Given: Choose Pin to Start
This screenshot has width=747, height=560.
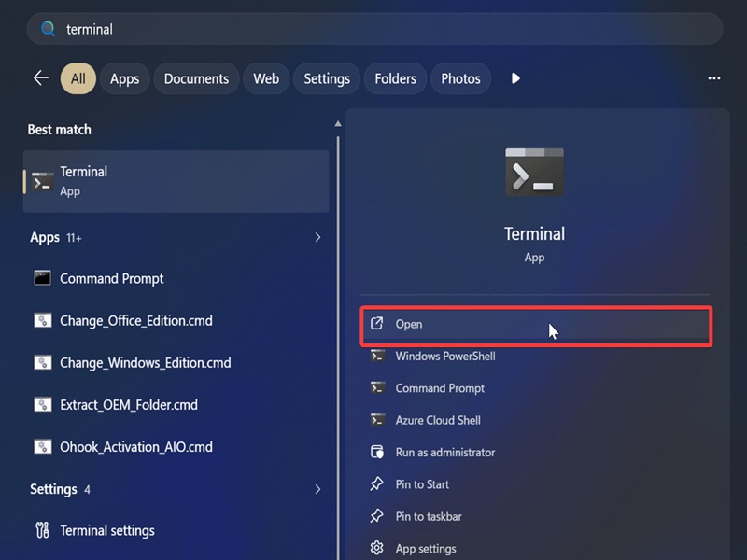Looking at the screenshot, I should (x=536, y=484).
